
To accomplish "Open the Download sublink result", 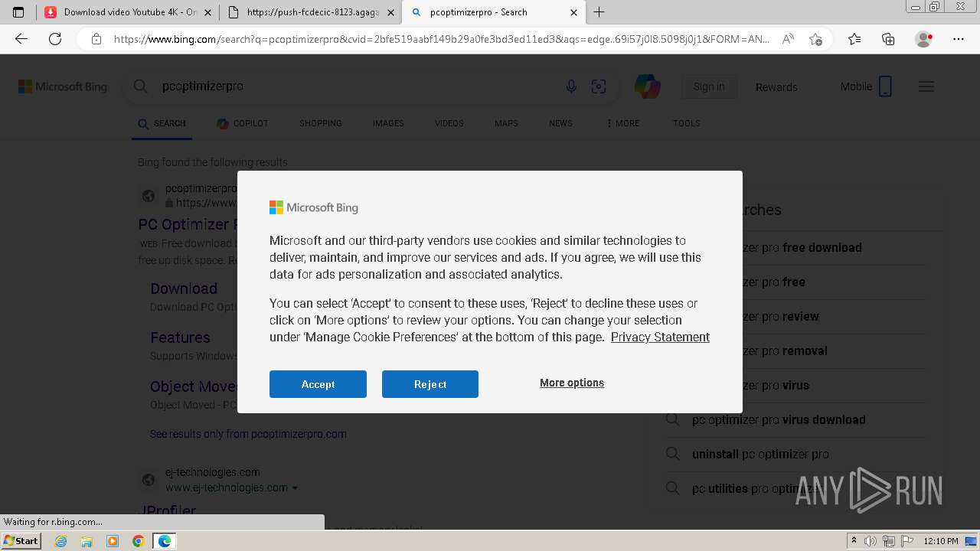I will pos(184,289).
